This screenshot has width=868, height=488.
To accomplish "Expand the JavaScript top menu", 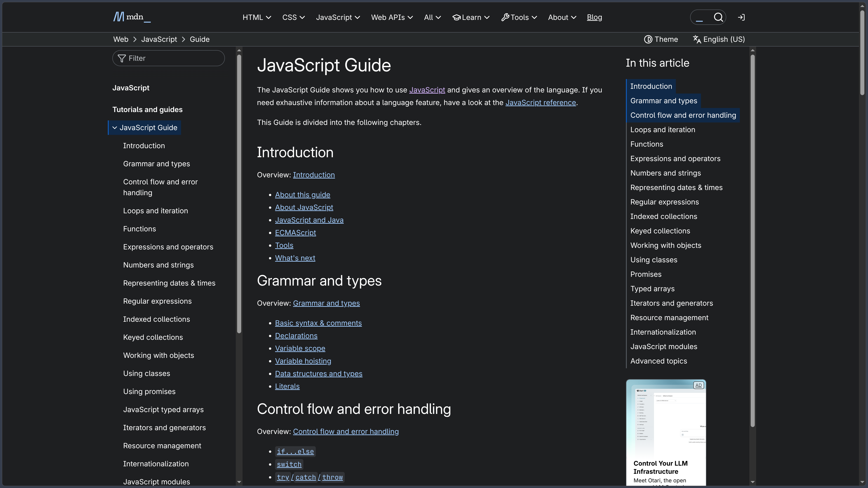I will pyautogui.click(x=338, y=17).
